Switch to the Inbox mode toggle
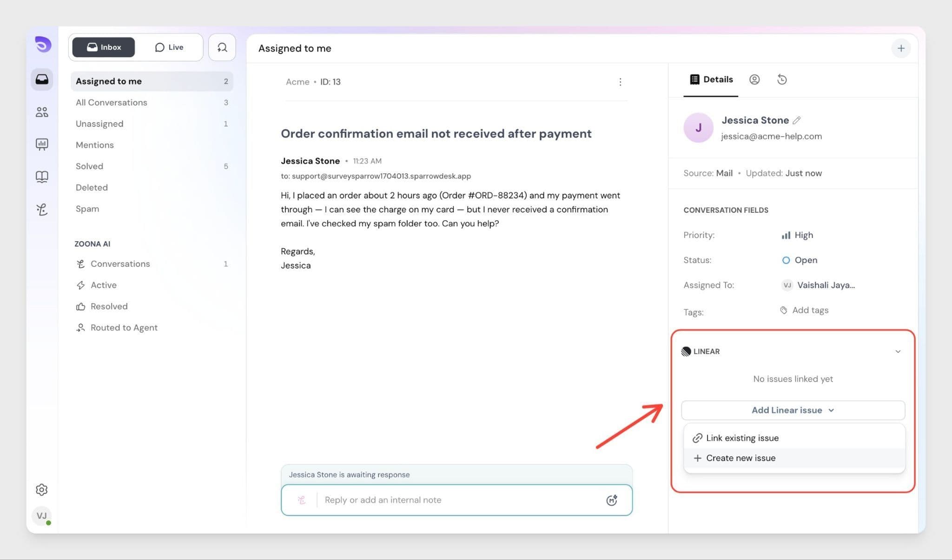The height and width of the screenshot is (560, 952). [104, 47]
